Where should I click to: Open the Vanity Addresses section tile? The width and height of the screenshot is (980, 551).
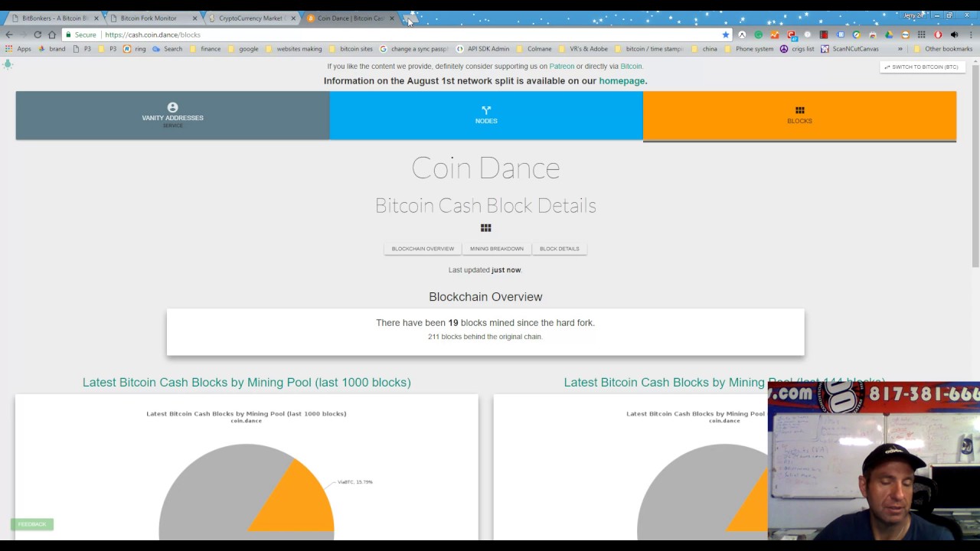point(172,116)
